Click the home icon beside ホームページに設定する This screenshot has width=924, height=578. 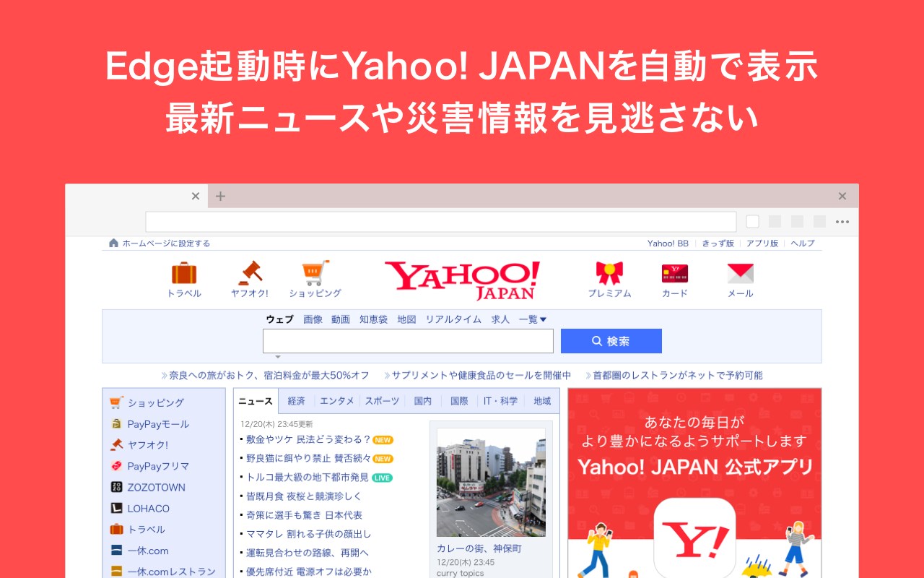point(113,243)
